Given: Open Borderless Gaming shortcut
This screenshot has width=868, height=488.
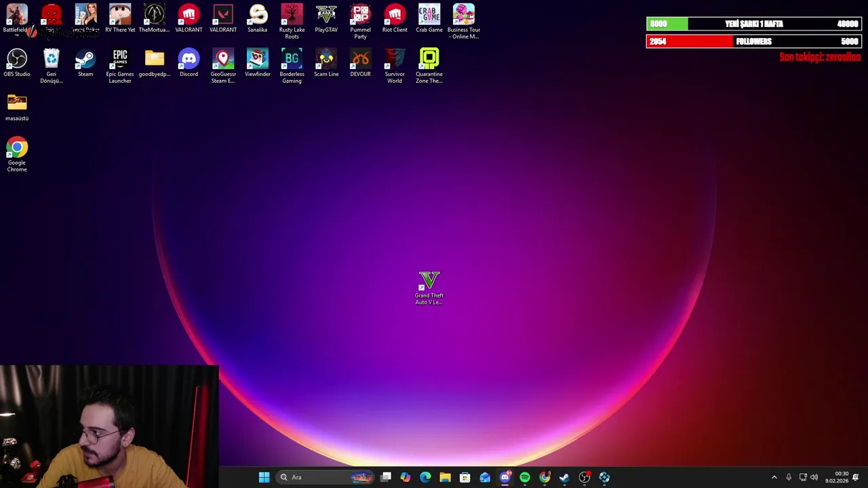Looking at the screenshot, I should (292, 66).
